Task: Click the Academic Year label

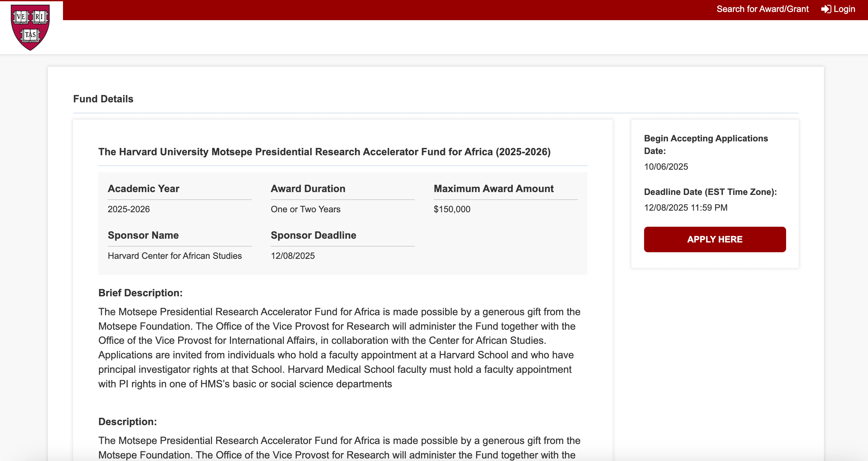Action: coord(143,188)
